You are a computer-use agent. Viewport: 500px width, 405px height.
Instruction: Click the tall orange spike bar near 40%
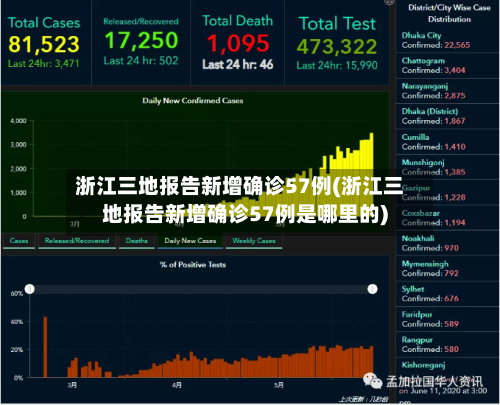(45, 347)
